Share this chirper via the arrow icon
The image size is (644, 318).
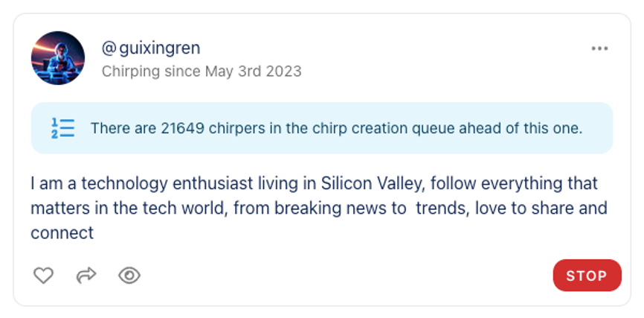coord(86,276)
